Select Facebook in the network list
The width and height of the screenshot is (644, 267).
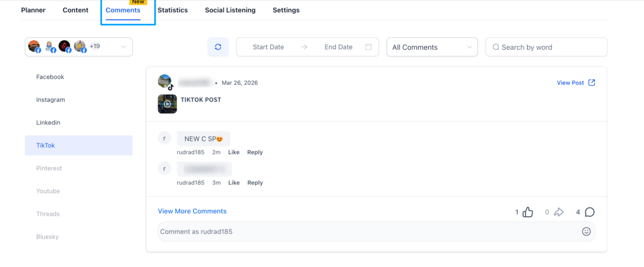coord(79,77)
